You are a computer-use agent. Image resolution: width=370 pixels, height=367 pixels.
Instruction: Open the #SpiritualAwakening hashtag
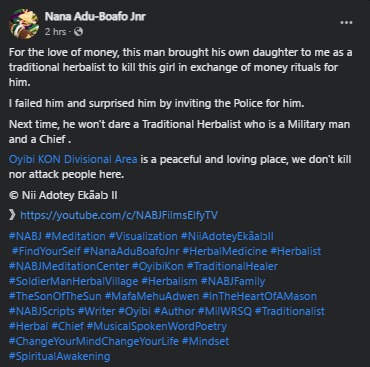(60, 356)
